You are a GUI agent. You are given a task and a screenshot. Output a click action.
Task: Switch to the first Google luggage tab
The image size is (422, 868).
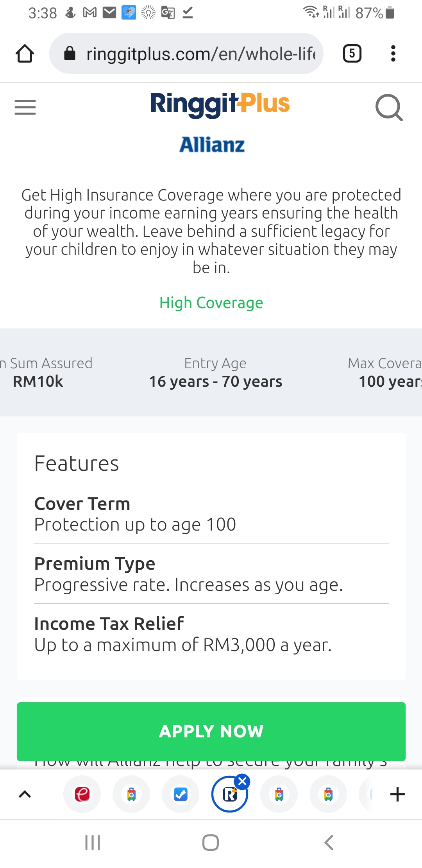click(x=131, y=794)
